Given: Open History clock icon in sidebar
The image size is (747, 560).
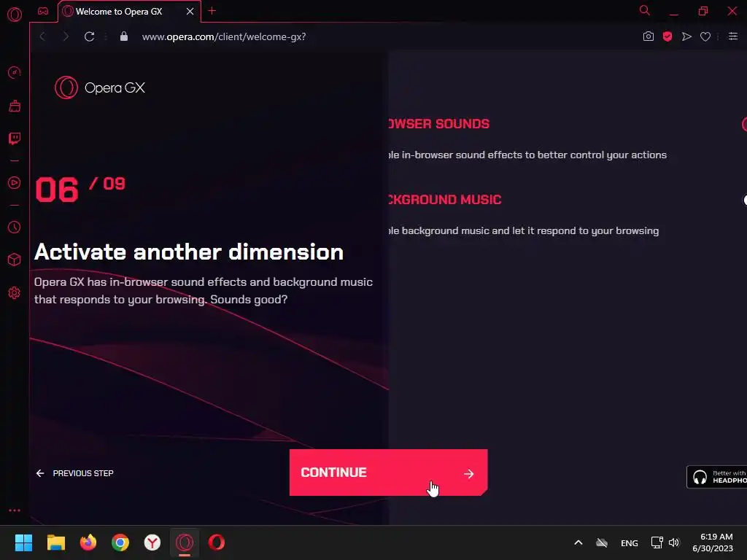Looking at the screenshot, I should point(15,227).
